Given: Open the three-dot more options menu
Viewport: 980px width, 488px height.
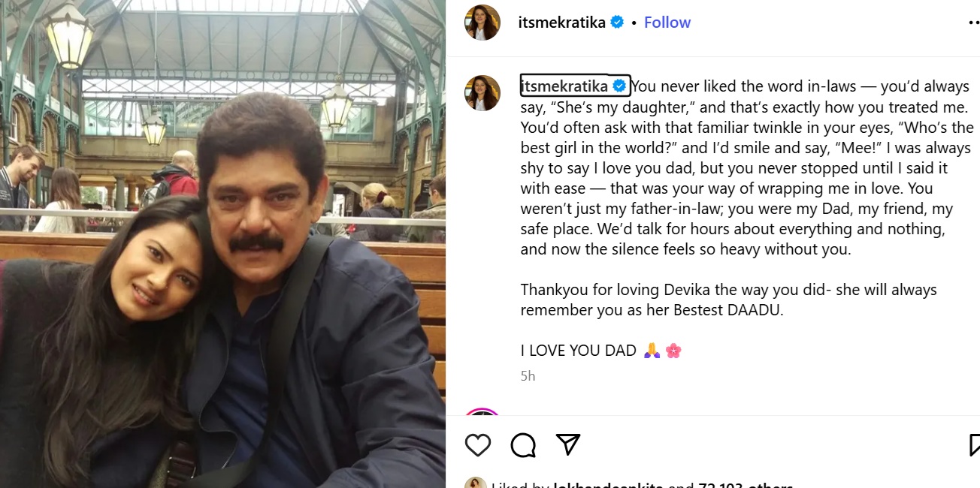Looking at the screenshot, I should click(973, 23).
